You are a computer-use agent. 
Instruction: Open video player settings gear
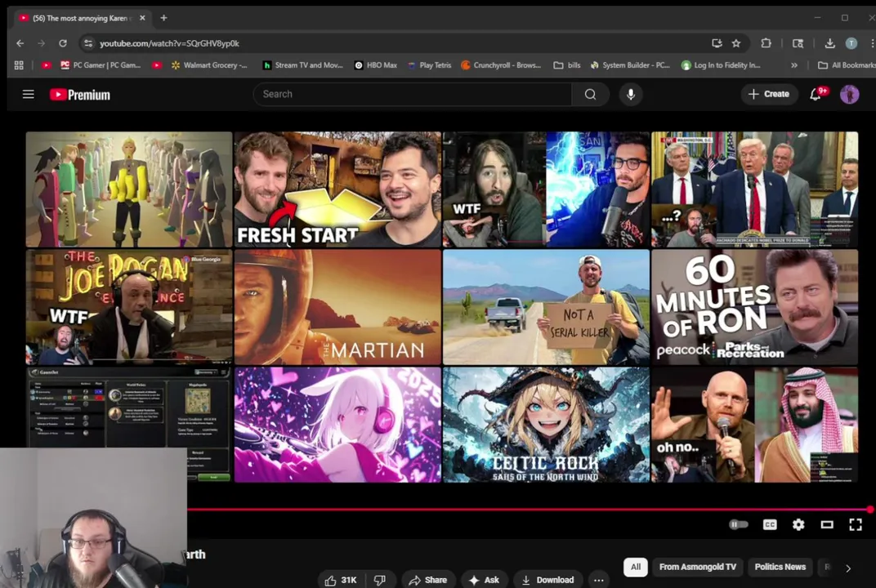(x=798, y=524)
